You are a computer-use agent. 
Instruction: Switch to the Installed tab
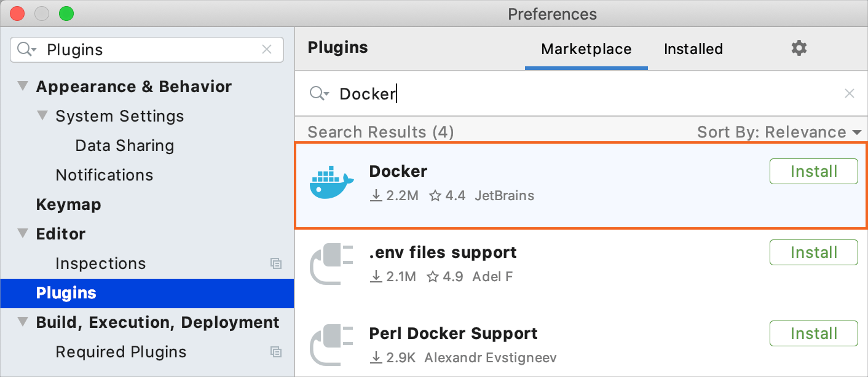pyautogui.click(x=693, y=49)
